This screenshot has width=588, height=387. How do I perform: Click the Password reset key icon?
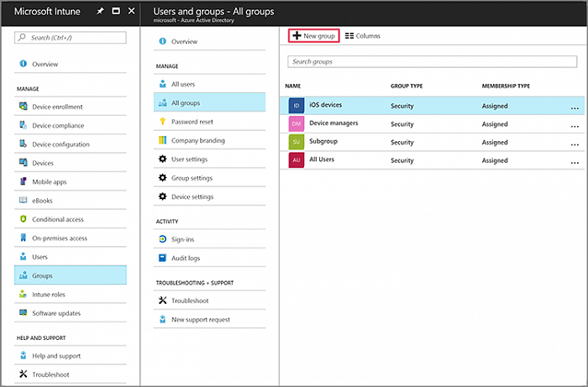pyautogui.click(x=163, y=122)
